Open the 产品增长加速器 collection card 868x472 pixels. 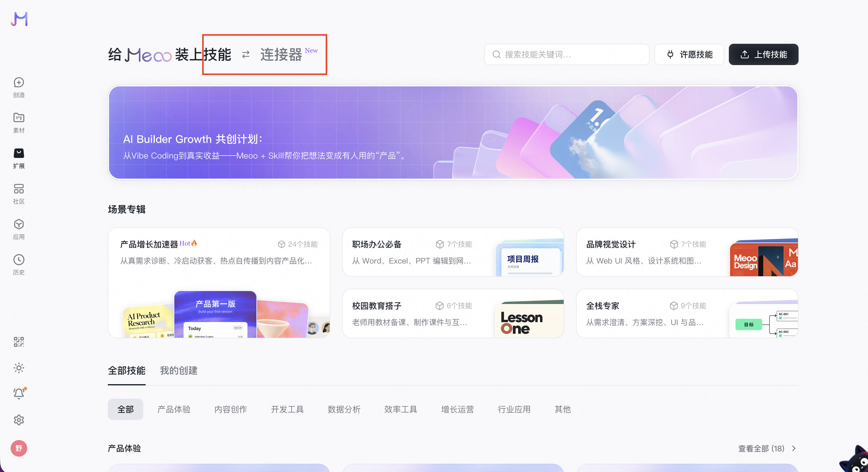coord(219,283)
